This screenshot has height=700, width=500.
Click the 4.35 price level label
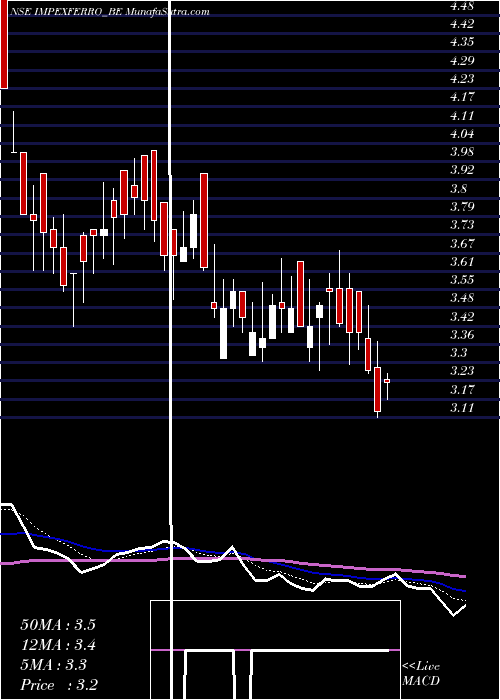coord(462,42)
